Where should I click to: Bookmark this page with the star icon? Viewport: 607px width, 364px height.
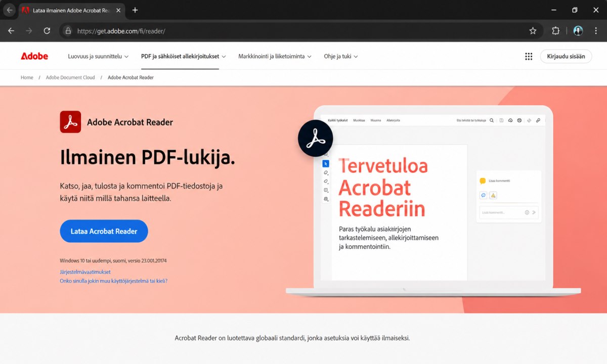coord(533,31)
